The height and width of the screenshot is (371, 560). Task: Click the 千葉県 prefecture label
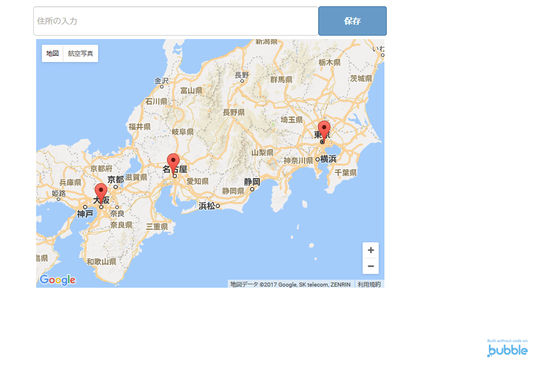pos(346,173)
